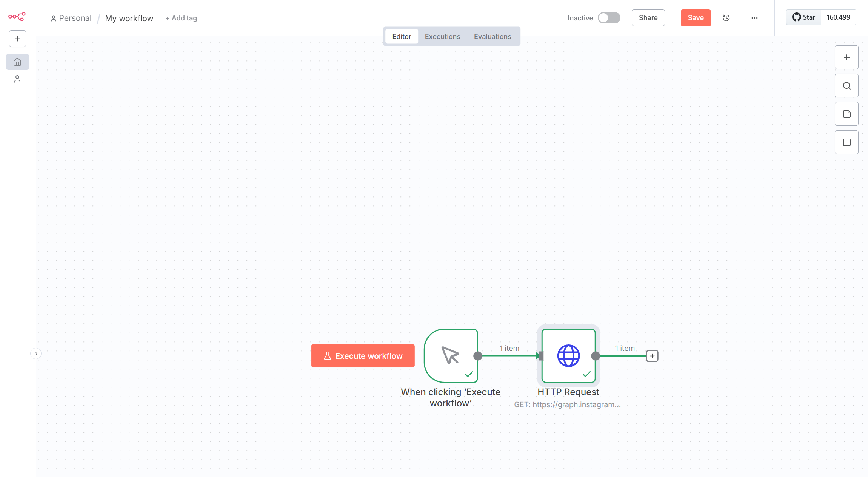
Task: Click the search nodes magnifier icon
Action: 846,86
